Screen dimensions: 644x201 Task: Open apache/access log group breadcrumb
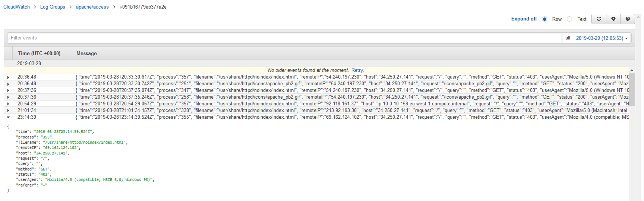click(x=92, y=7)
